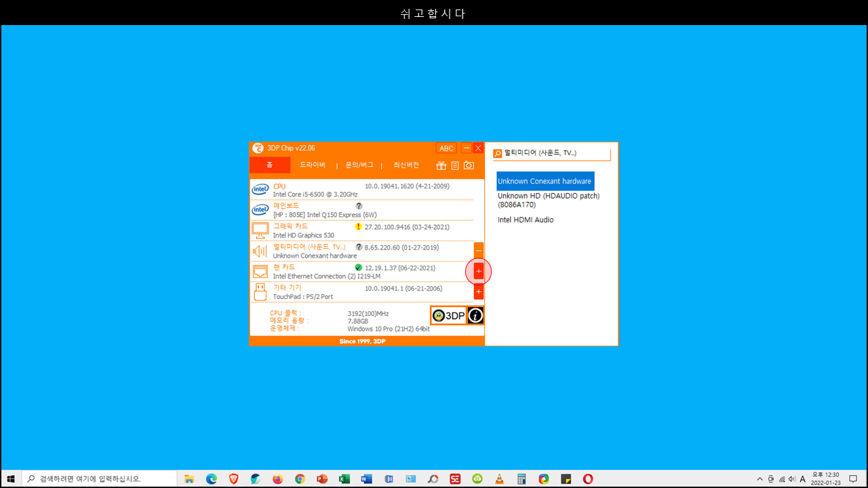Viewport: 868px width, 488px height.
Task: Click TouchPad : PS/2 Port text
Action: (303, 297)
